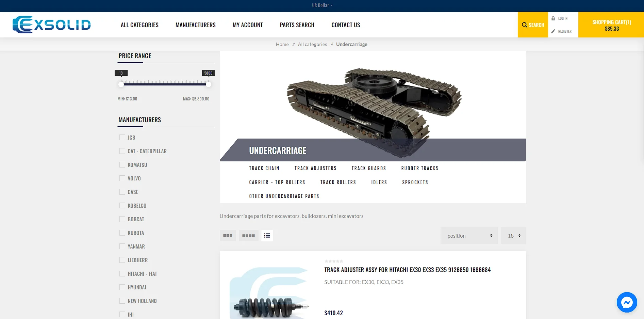
Task: Open the All Categories menu
Action: click(x=139, y=25)
